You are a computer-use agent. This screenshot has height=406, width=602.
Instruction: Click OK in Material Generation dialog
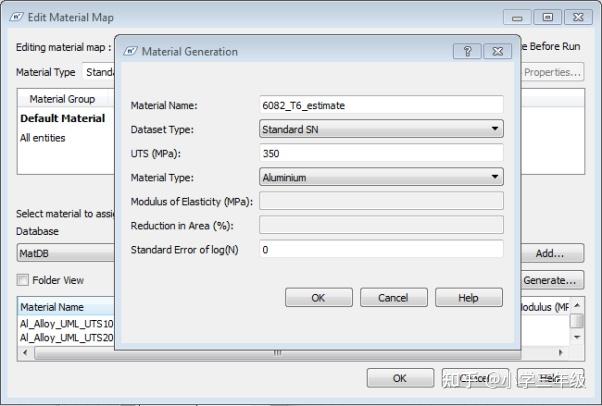(319, 298)
